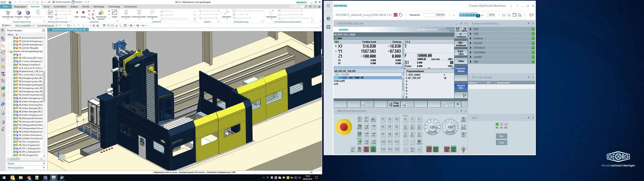
Task: Switch to the Konstruktion ribbon tab
Action: click(60, 6)
